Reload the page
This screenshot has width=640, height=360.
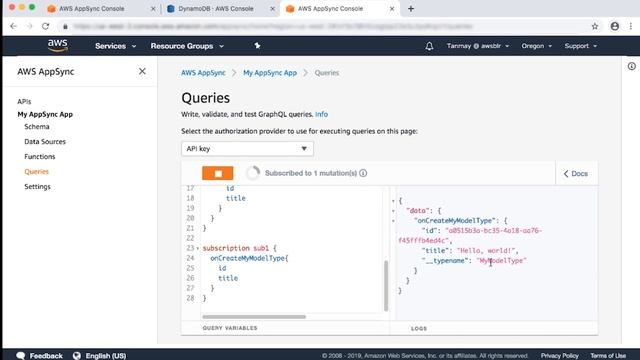point(45,26)
